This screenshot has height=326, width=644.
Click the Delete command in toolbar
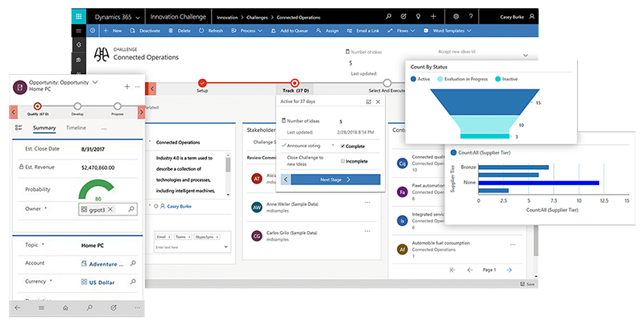(x=180, y=31)
